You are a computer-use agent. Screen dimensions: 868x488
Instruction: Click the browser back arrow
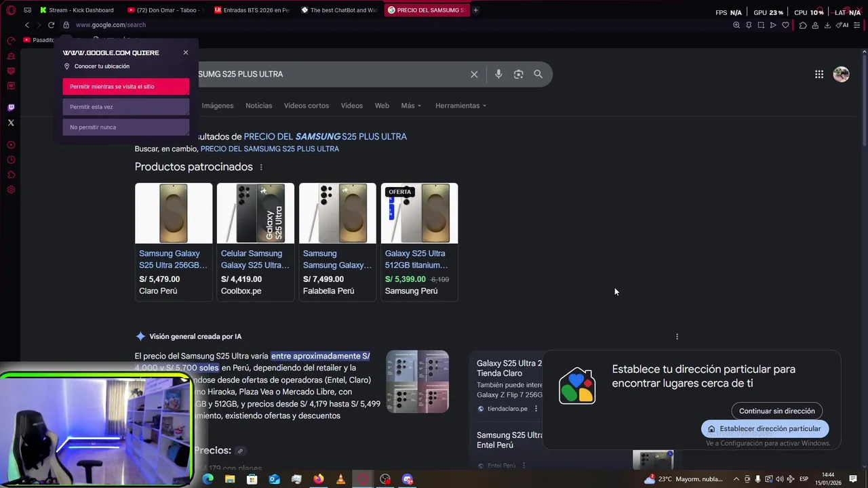click(x=27, y=25)
